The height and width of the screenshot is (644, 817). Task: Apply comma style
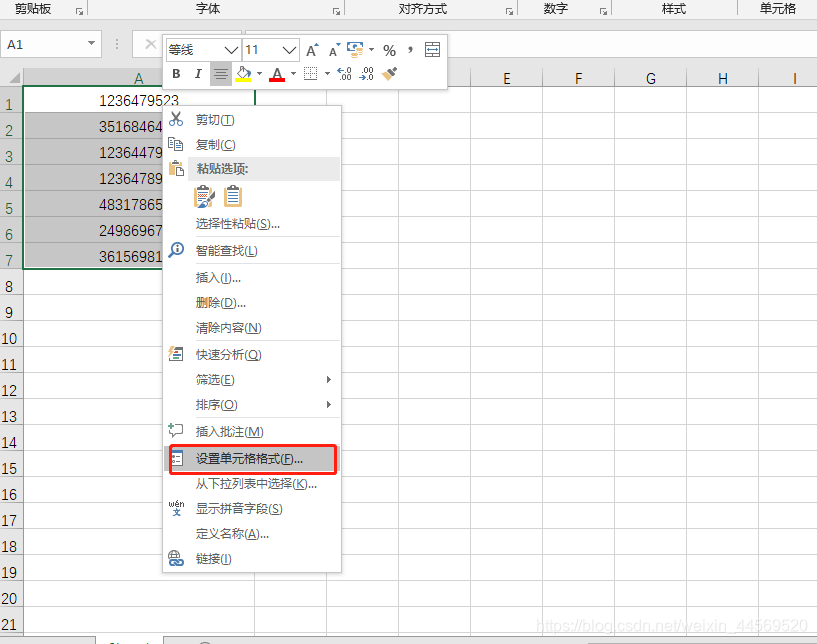point(411,50)
